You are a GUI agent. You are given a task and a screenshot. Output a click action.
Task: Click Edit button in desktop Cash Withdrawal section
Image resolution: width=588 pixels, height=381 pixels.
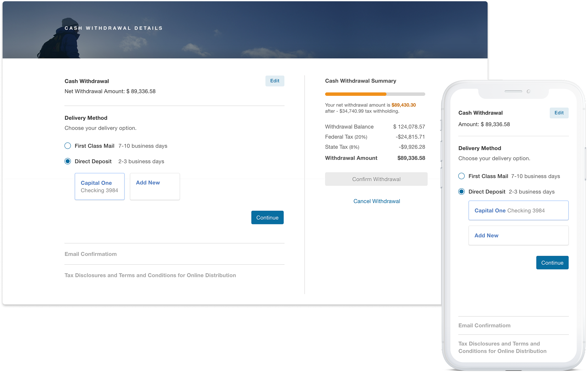[x=275, y=81]
